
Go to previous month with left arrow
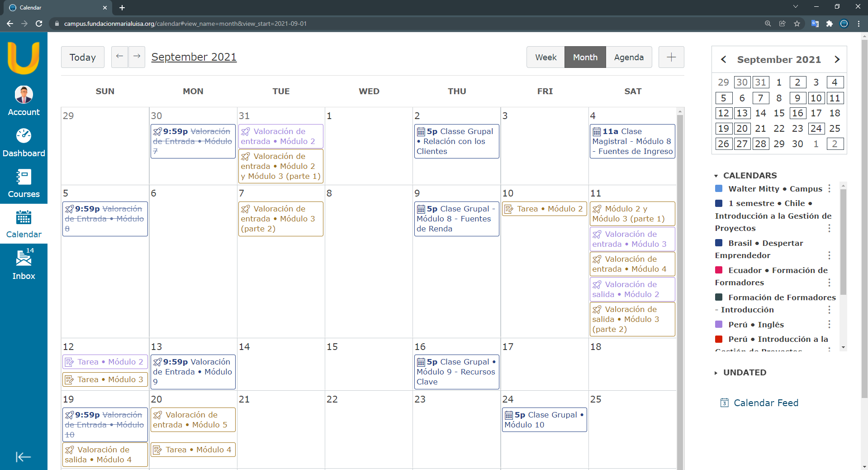click(119, 57)
